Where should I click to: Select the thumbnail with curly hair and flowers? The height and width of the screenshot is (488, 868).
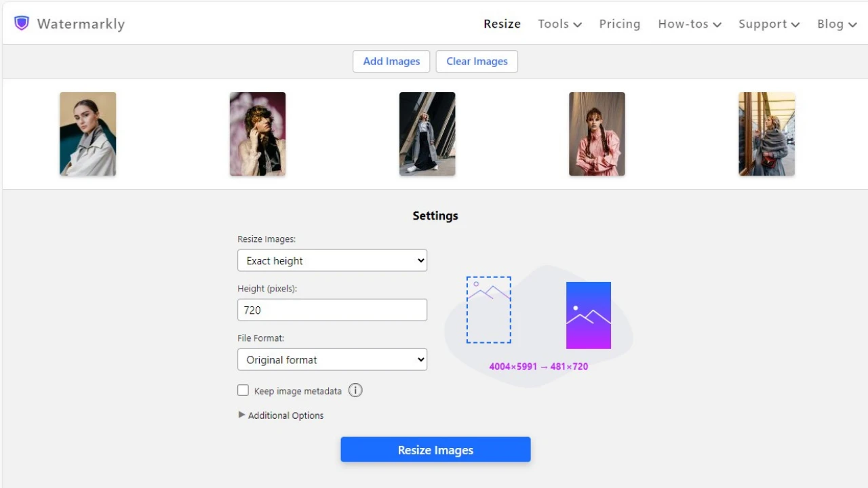click(258, 134)
